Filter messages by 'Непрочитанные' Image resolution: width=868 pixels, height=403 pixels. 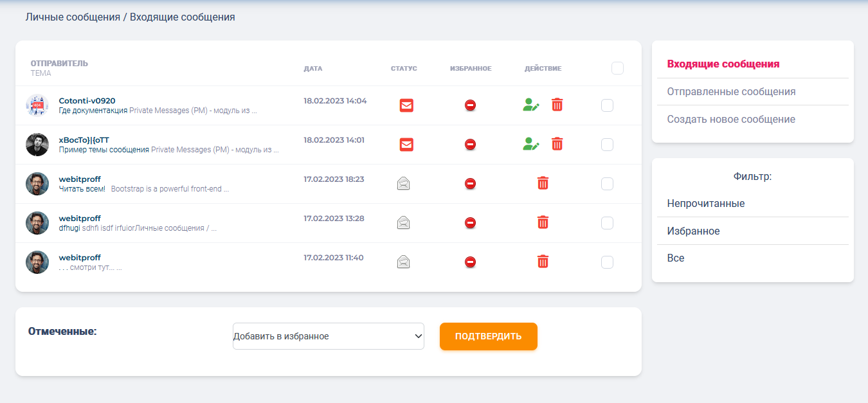[x=705, y=204]
